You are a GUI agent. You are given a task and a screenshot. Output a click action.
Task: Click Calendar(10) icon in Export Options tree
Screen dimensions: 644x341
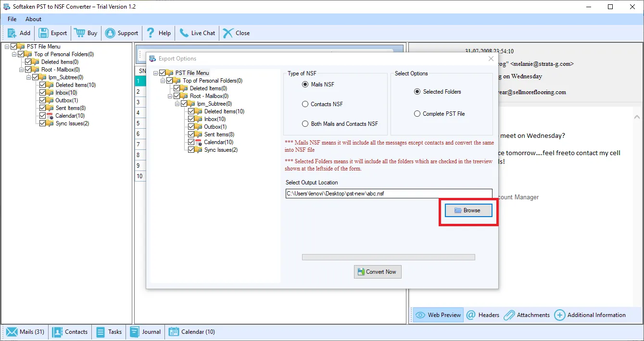(199, 142)
